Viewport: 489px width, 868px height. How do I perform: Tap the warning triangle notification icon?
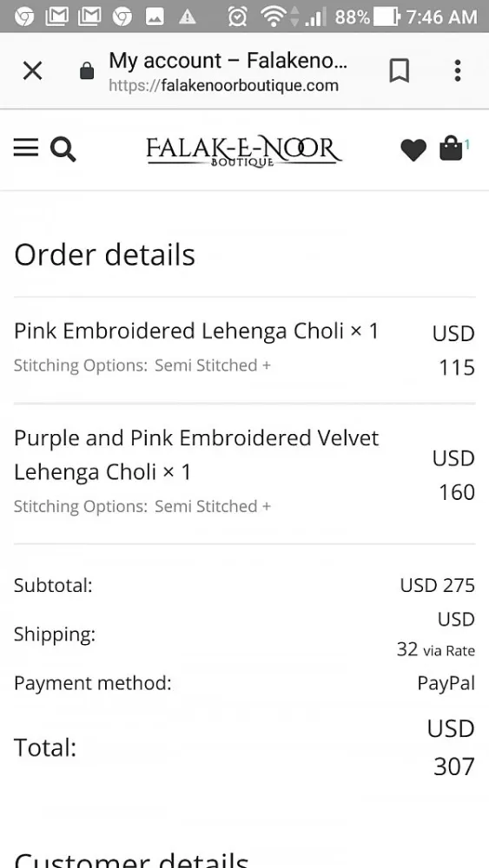(188, 17)
